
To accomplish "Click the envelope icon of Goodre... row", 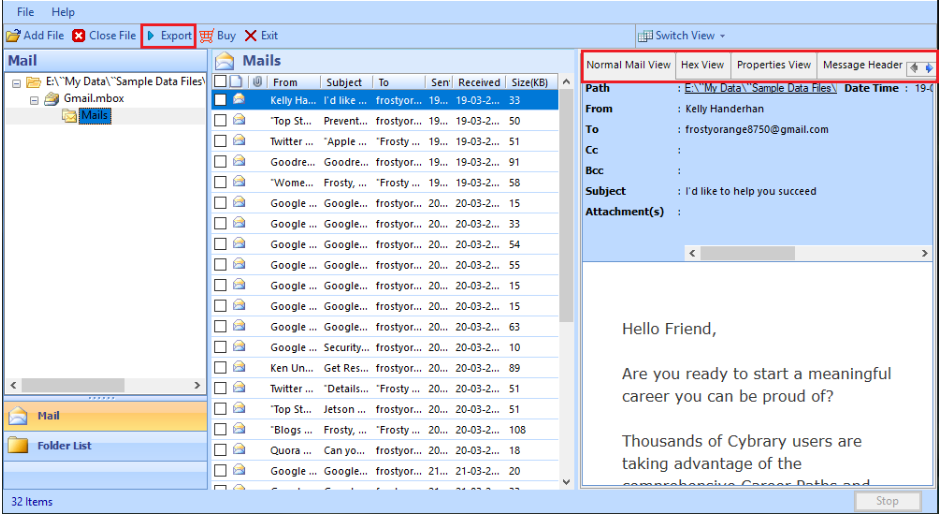I will pyautogui.click(x=239, y=161).
